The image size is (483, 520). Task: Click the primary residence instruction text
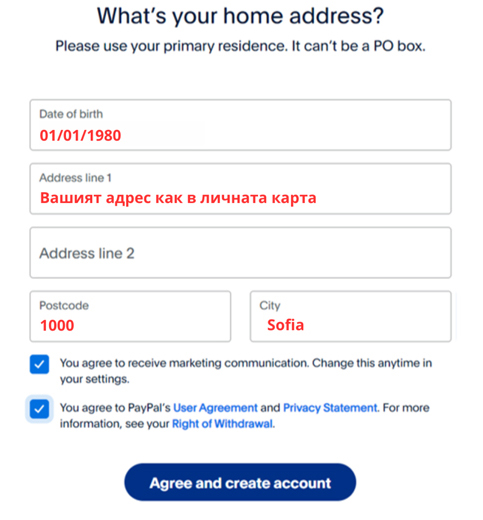[x=240, y=46]
